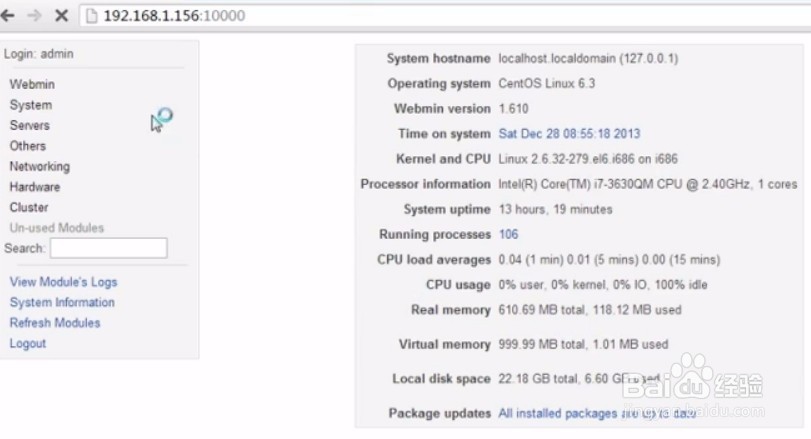Stop page loading with the X button
The image size is (811, 439).
(x=61, y=15)
